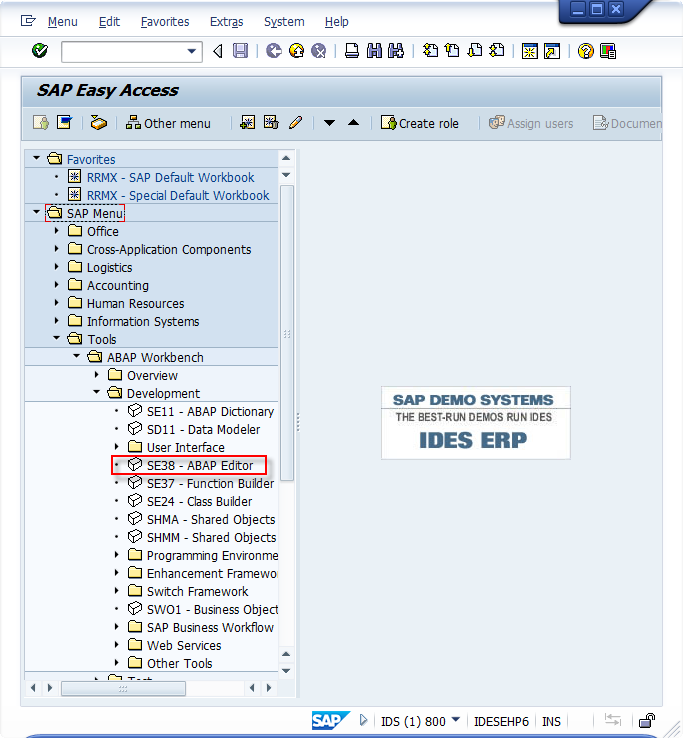This screenshot has width=683, height=738.
Task: Expand the Cross-Application Components folder
Action: [56, 249]
